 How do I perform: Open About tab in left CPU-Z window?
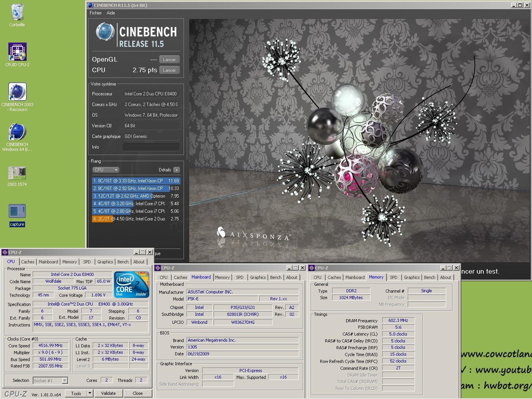139,262
